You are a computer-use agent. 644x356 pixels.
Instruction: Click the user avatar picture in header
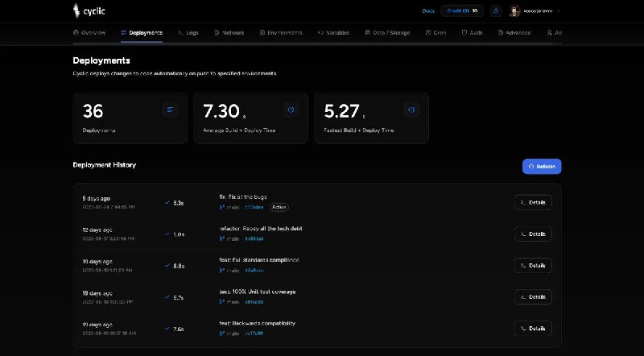514,11
